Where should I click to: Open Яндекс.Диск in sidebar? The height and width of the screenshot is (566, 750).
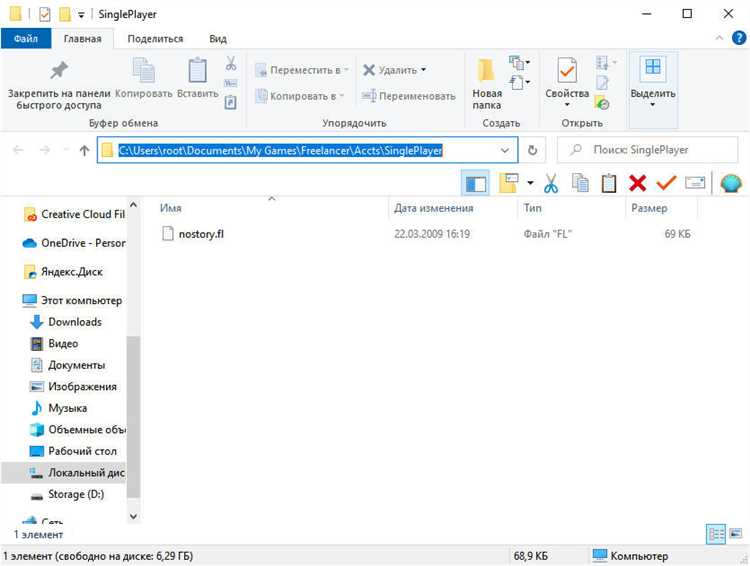pyautogui.click(x=63, y=272)
